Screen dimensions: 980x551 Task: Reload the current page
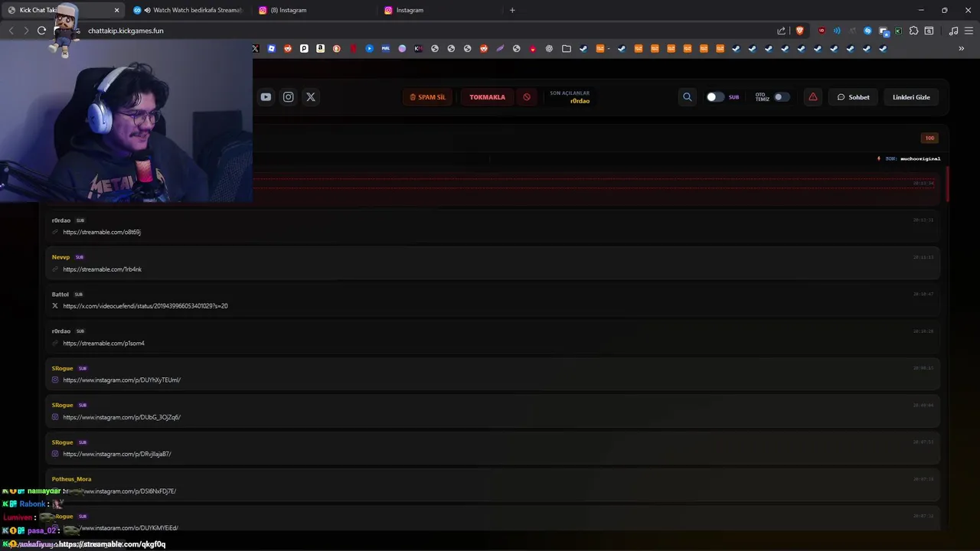coord(41,31)
